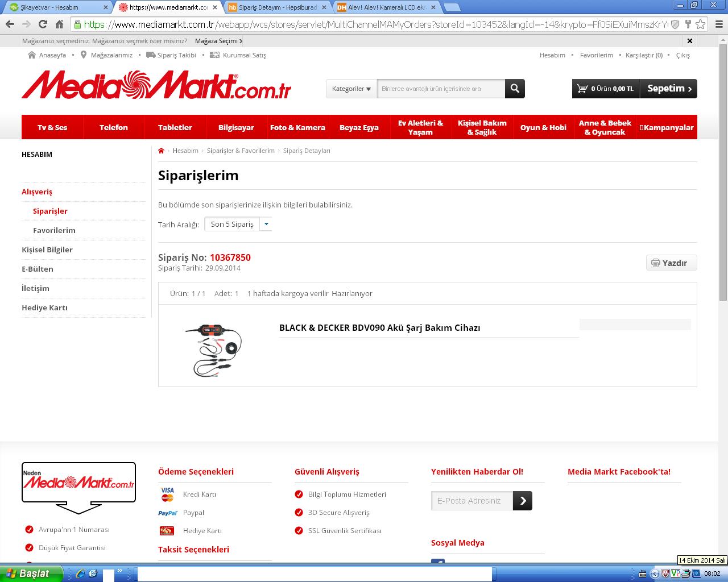The height and width of the screenshot is (582, 728).
Task: Open the Kategoriler dropdown
Action: point(351,89)
